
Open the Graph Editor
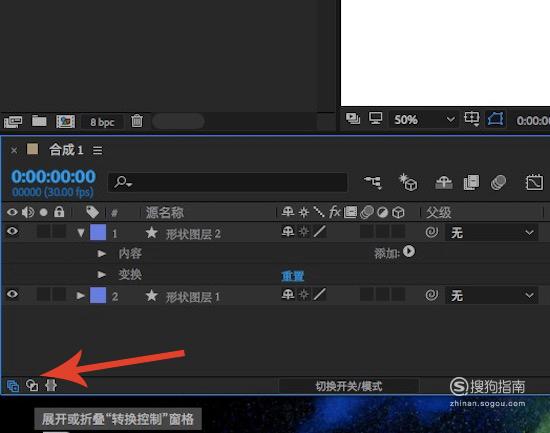(x=534, y=182)
